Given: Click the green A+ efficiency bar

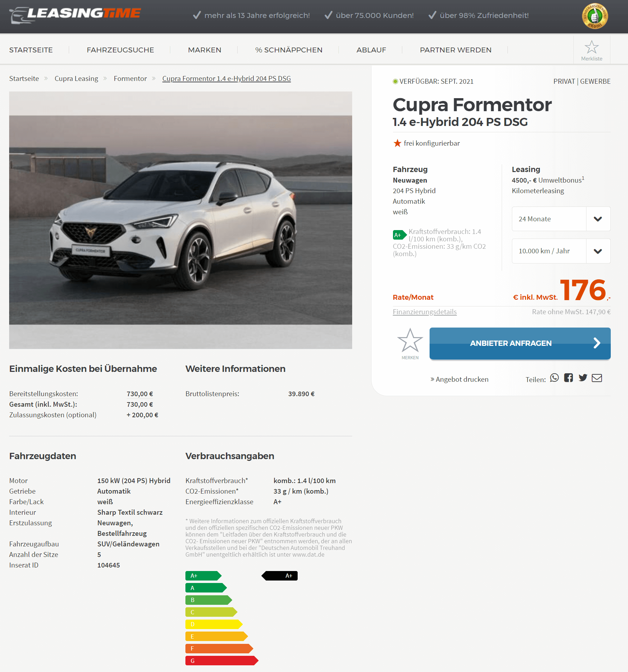Looking at the screenshot, I should pos(203,576).
